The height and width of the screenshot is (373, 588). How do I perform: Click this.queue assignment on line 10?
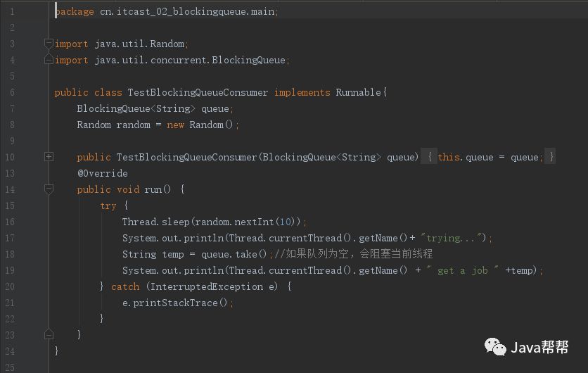(489, 157)
